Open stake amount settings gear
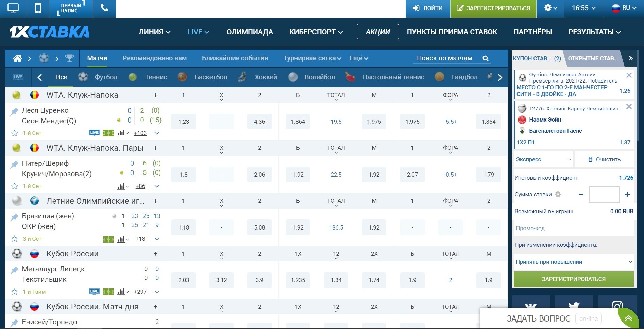The height and width of the screenshot is (329, 644). [558, 194]
